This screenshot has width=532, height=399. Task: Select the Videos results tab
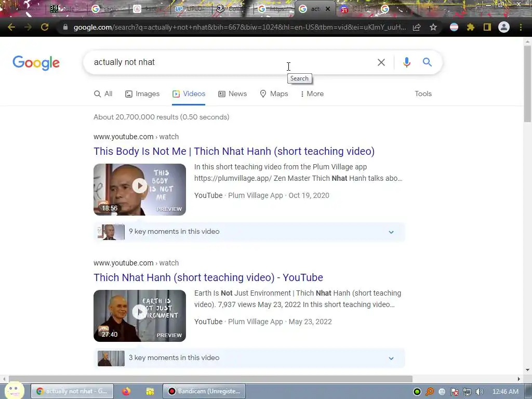click(189, 94)
